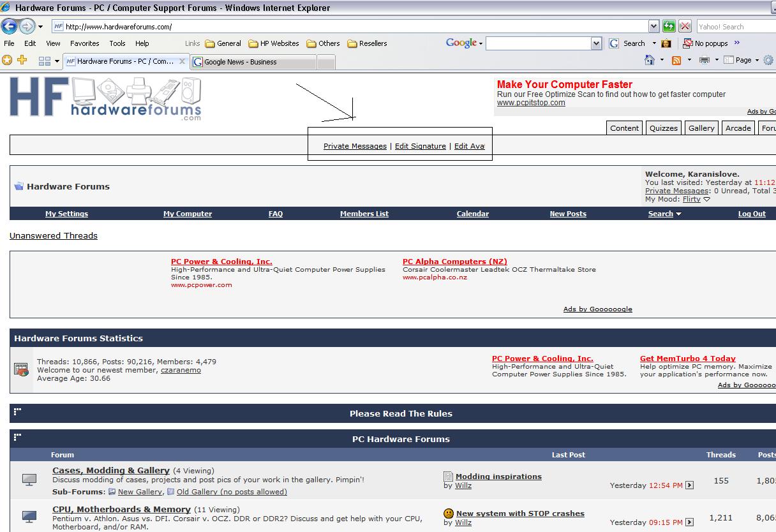Open the Cases, Modding & Gallery forum
The image size is (776, 532).
coord(111,471)
